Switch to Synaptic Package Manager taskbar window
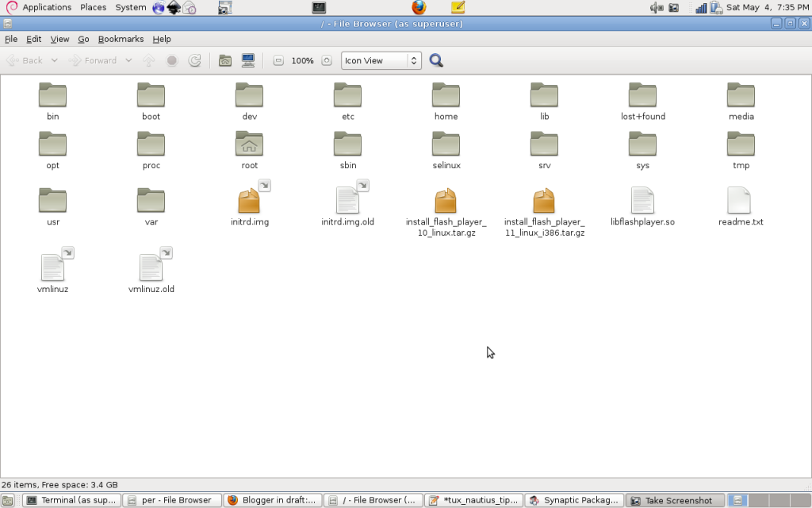 [574, 500]
